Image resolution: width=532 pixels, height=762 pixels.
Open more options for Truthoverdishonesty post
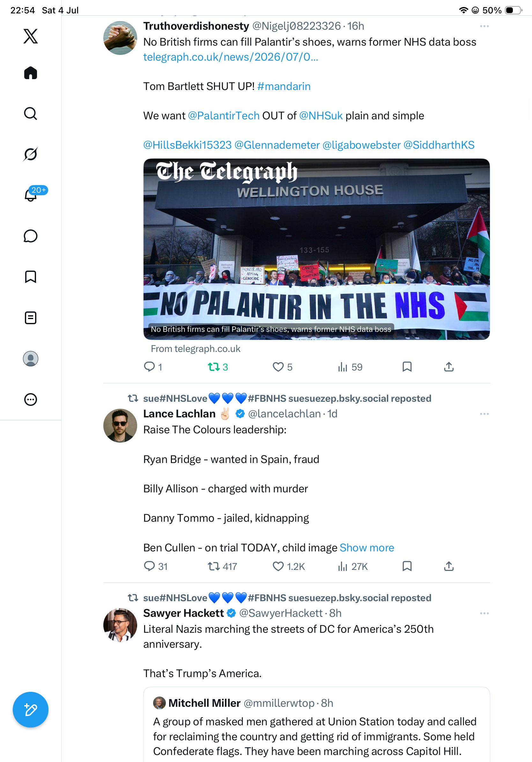click(484, 26)
